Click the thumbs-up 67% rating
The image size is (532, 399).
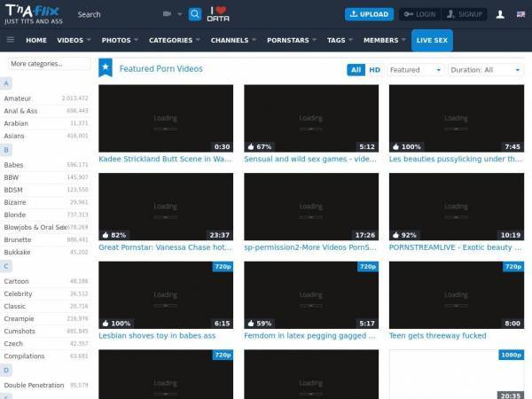tap(260, 146)
